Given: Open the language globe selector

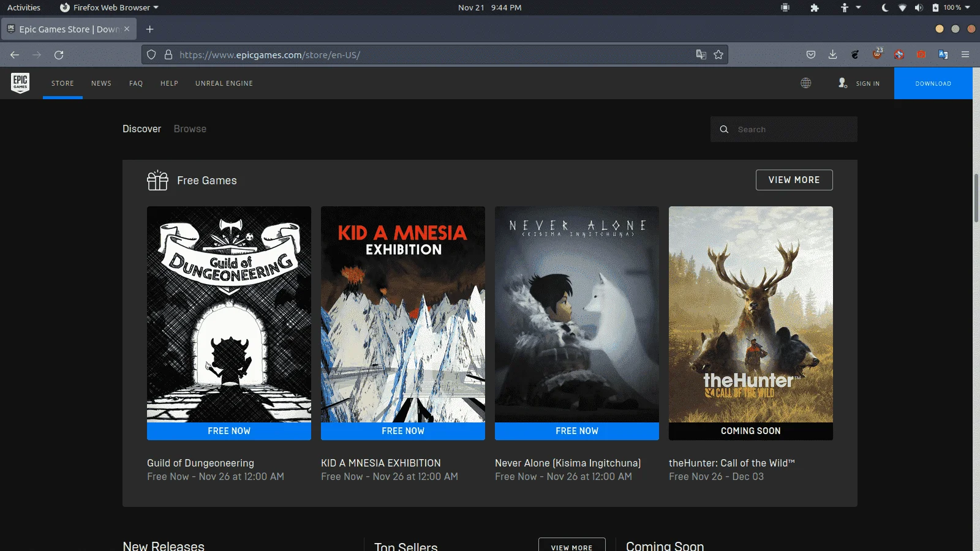Looking at the screenshot, I should [806, 83].
